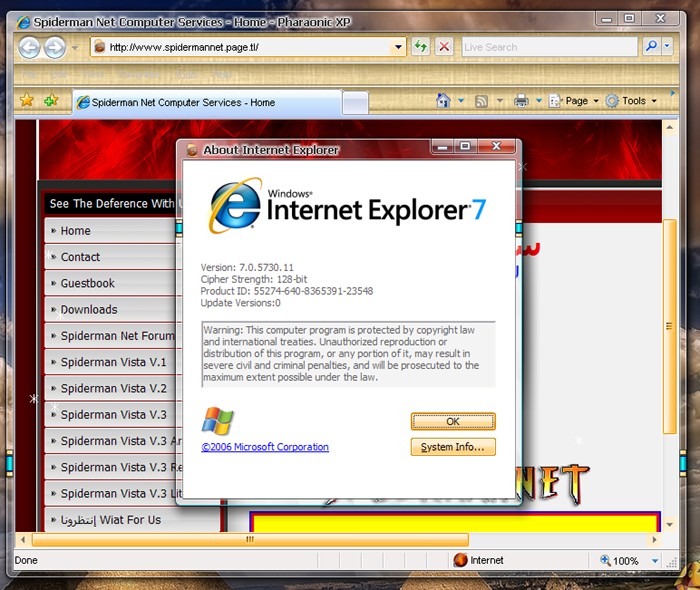Click the About dialog title bar icon
700x590 pixels.
click(192, 150)
